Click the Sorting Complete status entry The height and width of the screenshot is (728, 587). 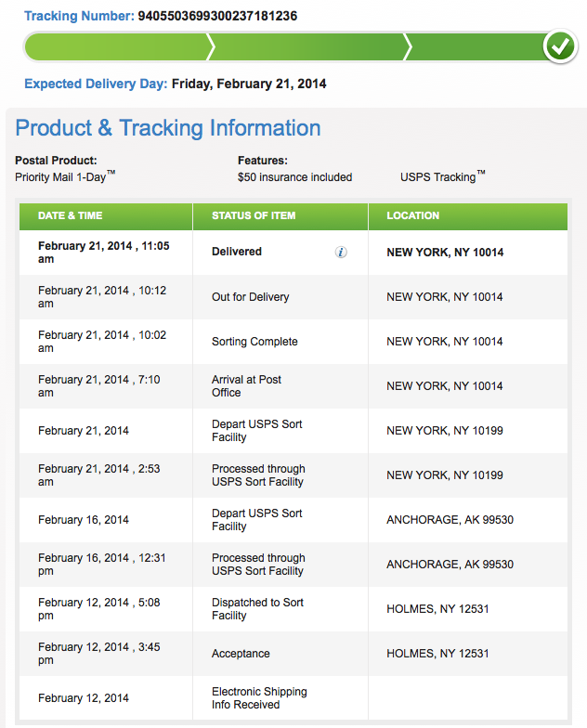(254, 342)
